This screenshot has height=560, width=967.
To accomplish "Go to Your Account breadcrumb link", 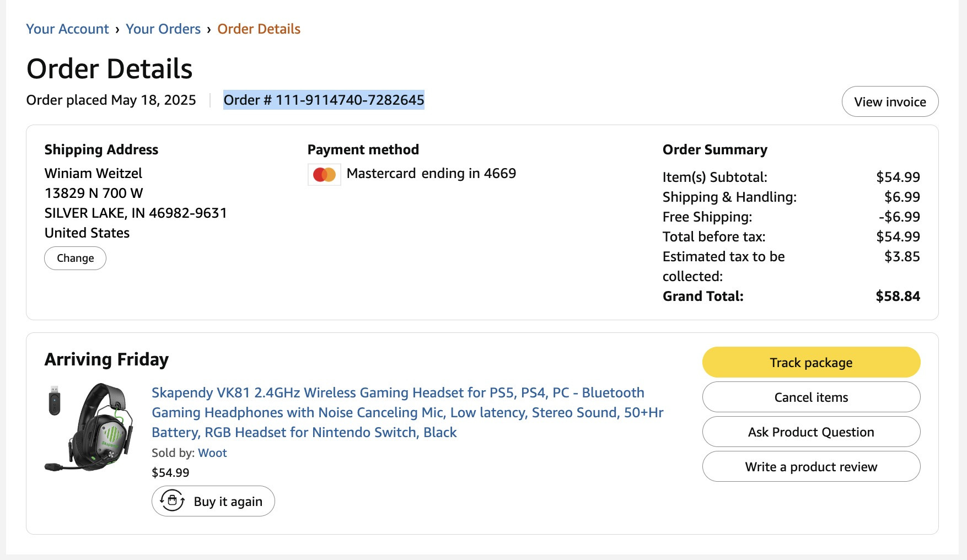I will click(x=67, y=29).
